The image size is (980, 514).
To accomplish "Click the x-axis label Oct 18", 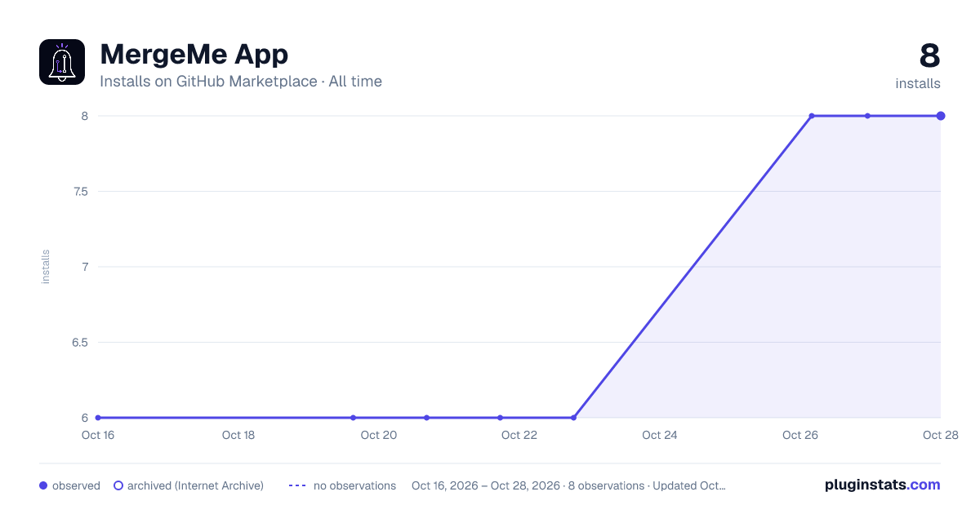I will [238, 435].
